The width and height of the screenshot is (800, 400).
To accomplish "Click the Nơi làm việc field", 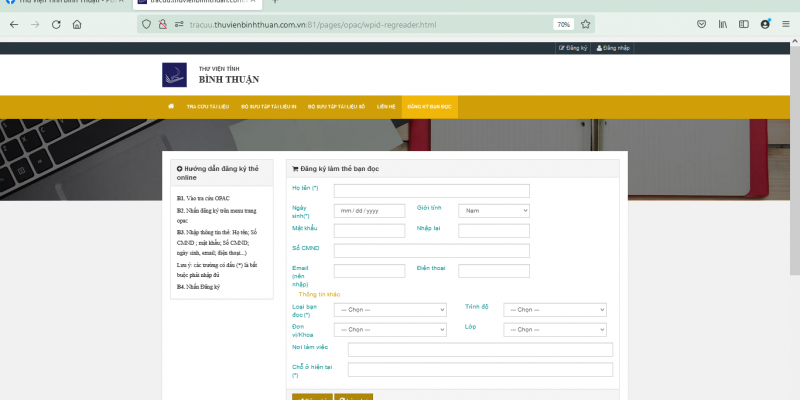I will point(480,349).
